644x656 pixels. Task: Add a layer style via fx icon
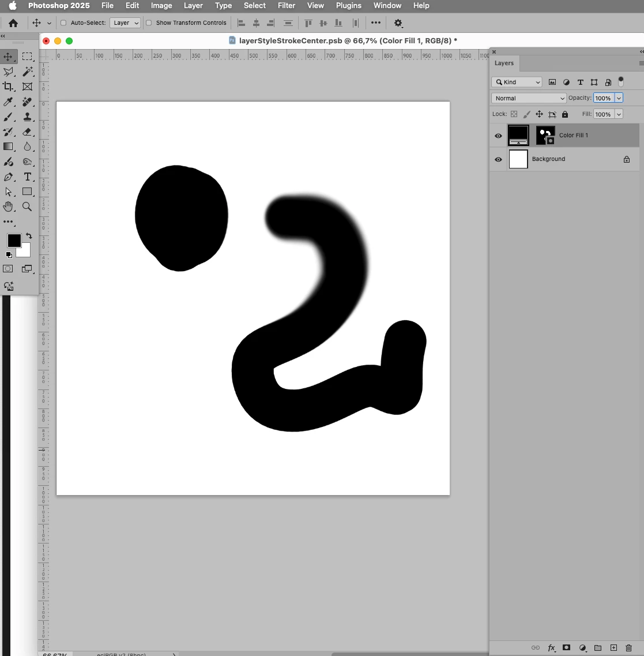point(552,647)
